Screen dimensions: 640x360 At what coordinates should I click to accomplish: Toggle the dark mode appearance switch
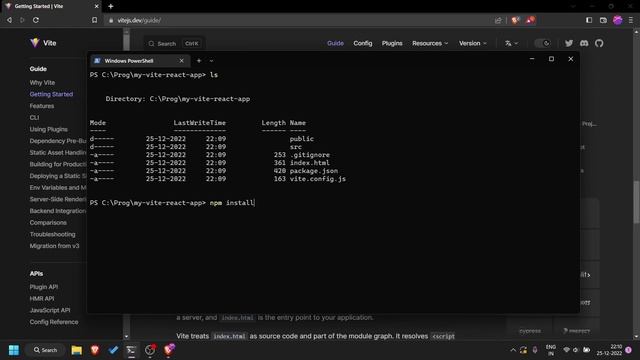point(542,43)
